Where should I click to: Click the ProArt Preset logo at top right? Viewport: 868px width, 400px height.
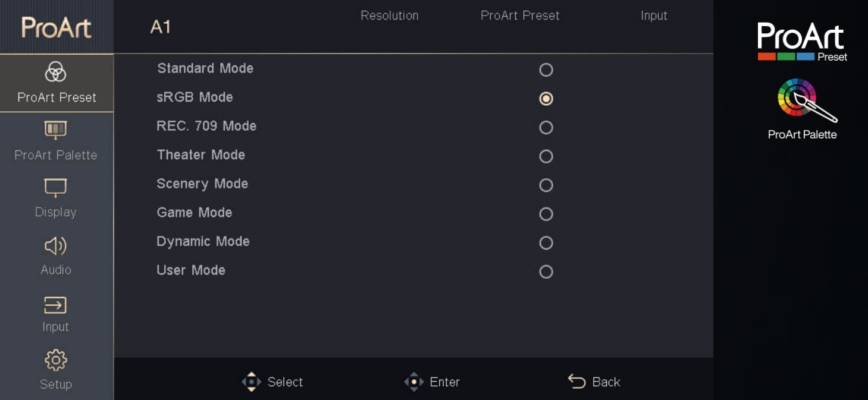point(801,42)
